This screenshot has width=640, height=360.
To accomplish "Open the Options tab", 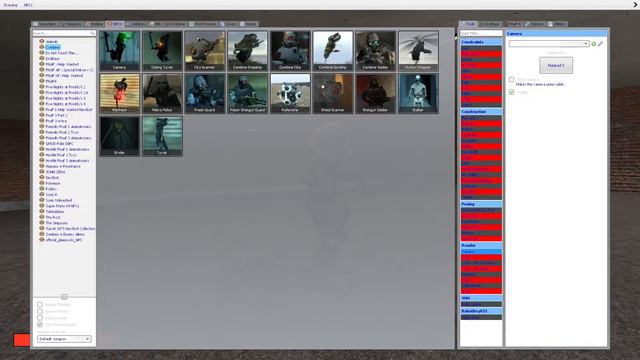I will pos(534,24).
